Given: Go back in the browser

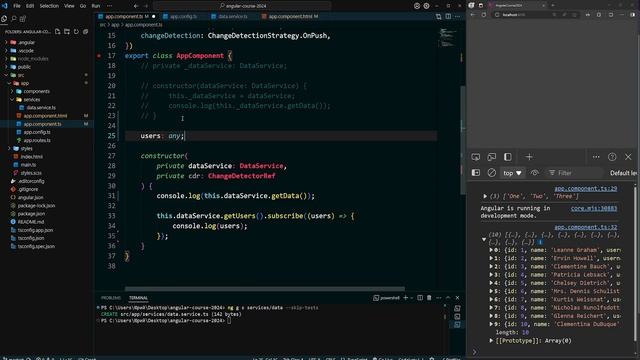Looking at the screenshot, I should 473,15.
